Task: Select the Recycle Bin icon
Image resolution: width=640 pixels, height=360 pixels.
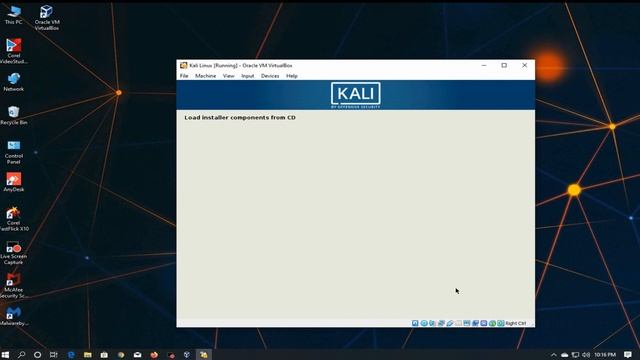Action: tap(13, 115)
